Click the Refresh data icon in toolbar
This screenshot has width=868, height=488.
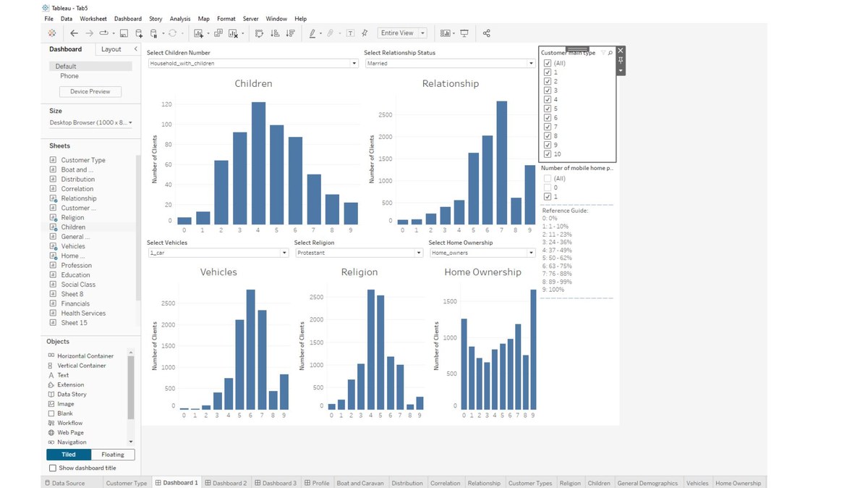pyautogui.click(x=172, y=33)
